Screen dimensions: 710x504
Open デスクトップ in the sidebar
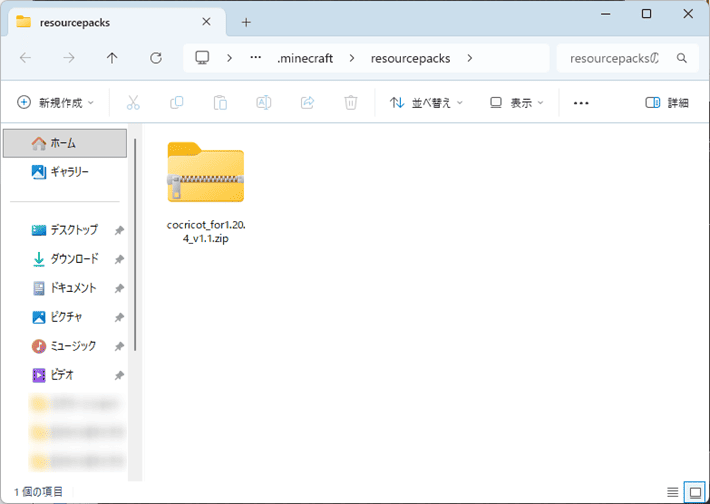[x=65, y=230]
